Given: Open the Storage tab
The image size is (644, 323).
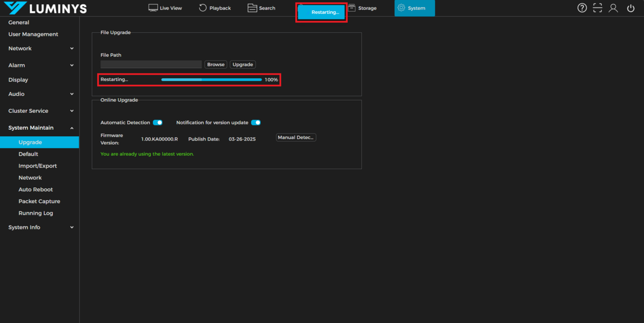Looking at the screenshot, I should (367, 8).
